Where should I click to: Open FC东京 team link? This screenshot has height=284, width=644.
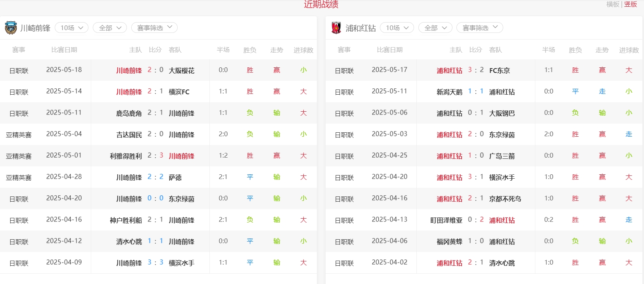[x=500, y=71]
